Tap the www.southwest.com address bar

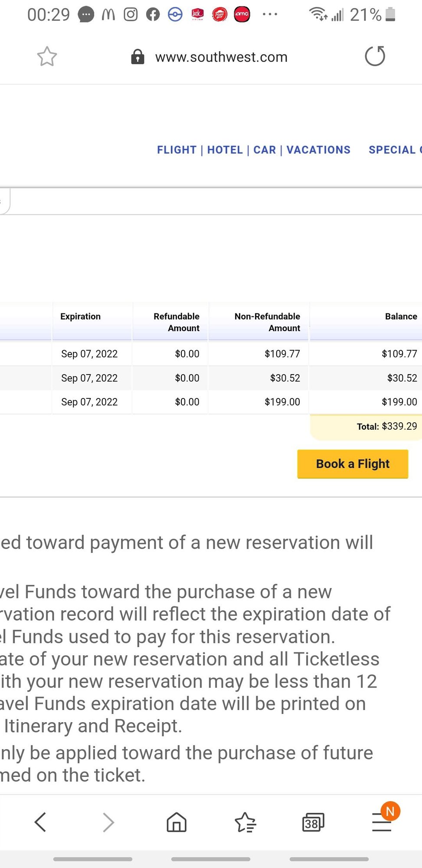221,57
